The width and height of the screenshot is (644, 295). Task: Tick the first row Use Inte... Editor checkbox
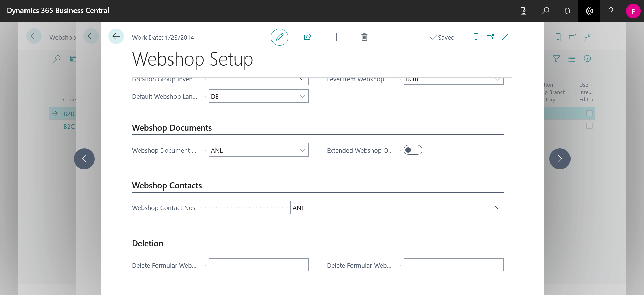pos(589,113)
